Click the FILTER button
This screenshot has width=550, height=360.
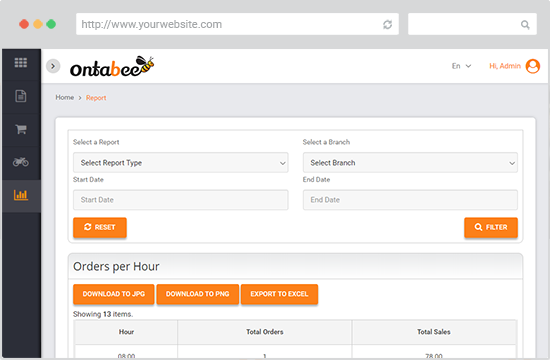(491, 227)
